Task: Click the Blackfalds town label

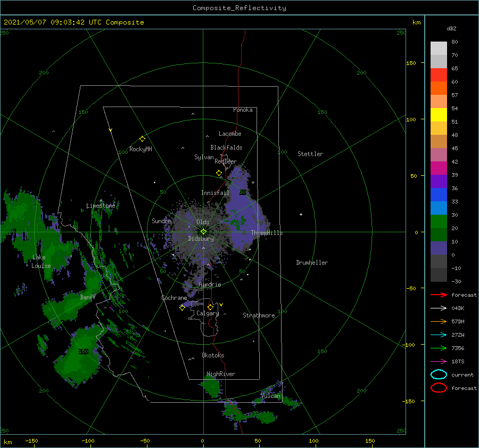Action: tap(226, 148)
